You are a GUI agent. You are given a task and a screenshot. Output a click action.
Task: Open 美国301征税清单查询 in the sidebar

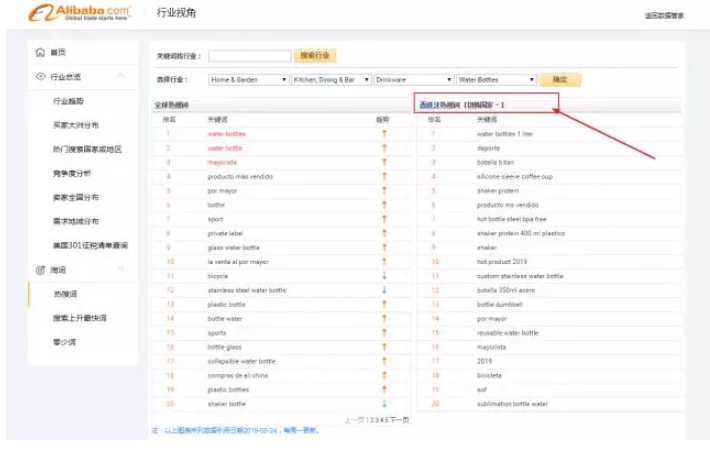tap(90, 245)
